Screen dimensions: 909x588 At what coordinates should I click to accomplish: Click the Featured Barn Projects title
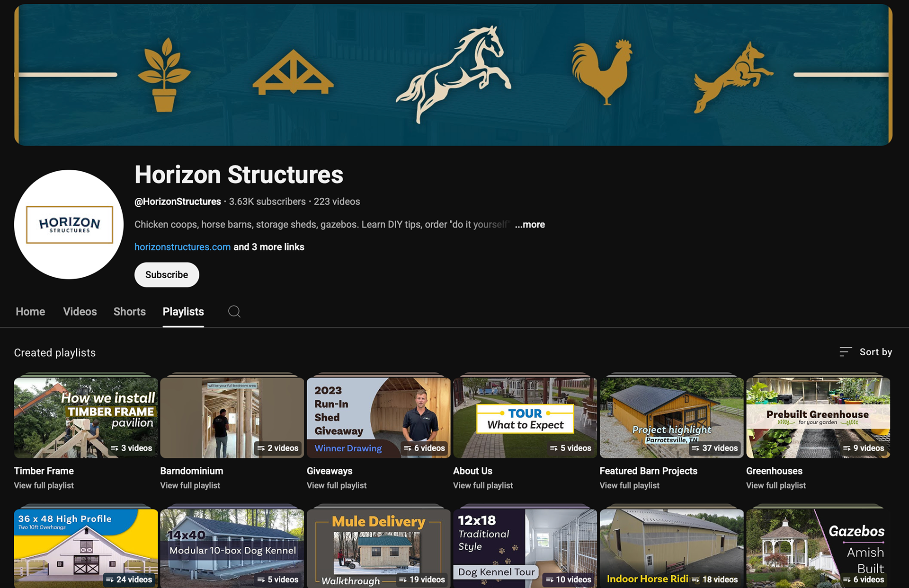pyautogui.click(x=648, y=471)
